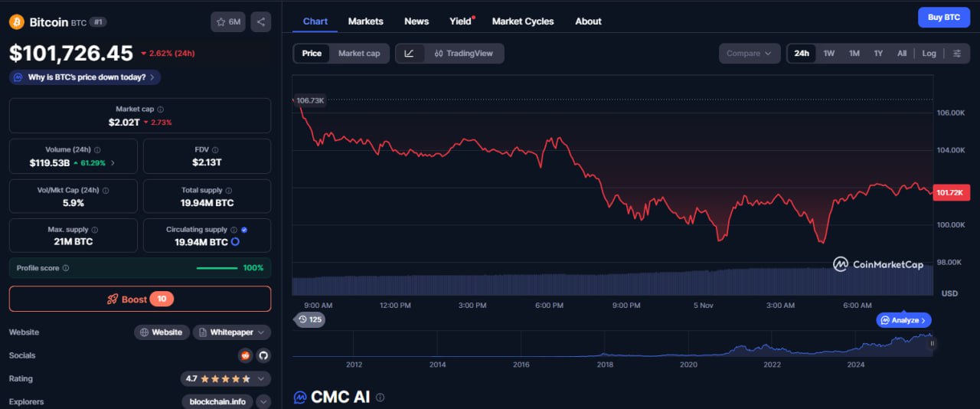Click the orange Boost button

(140, 299)
